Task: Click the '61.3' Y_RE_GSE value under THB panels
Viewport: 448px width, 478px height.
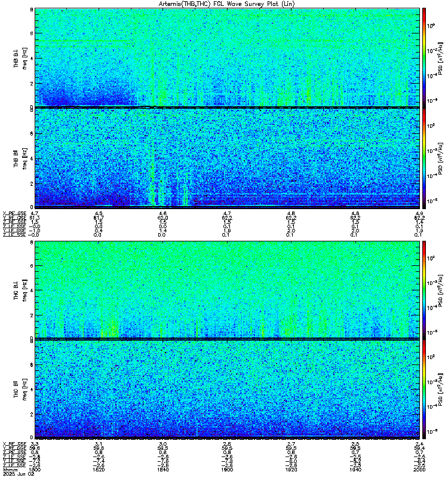Action: point(35,217)
